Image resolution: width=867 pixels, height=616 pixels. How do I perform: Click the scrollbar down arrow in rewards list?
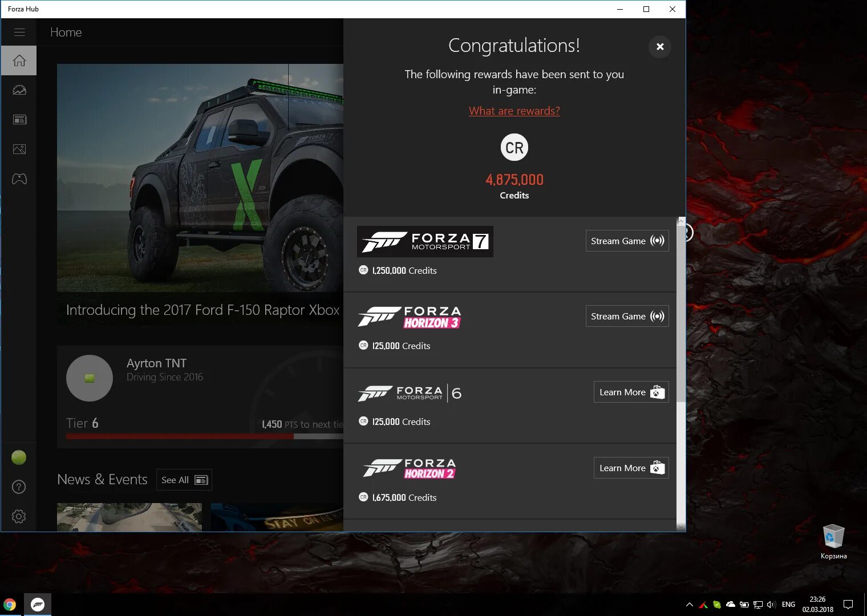(681, 526)
